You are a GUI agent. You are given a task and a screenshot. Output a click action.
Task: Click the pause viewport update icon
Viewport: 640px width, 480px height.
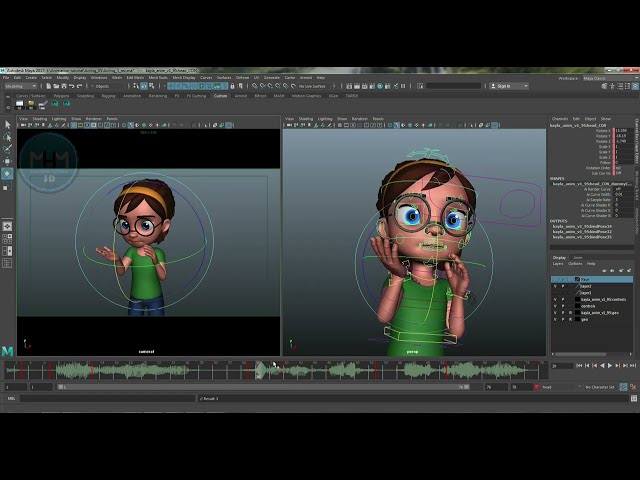[x=403, y=86]
